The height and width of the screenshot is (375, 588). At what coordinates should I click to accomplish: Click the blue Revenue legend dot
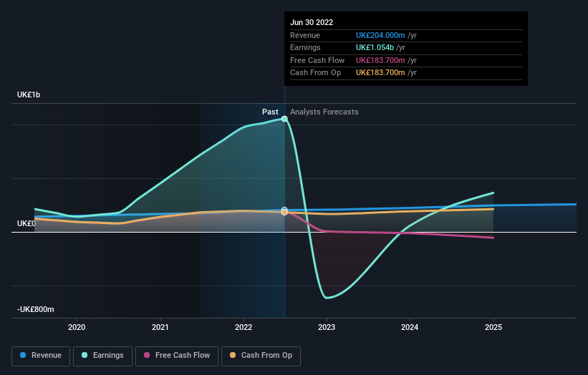(23, 355)
